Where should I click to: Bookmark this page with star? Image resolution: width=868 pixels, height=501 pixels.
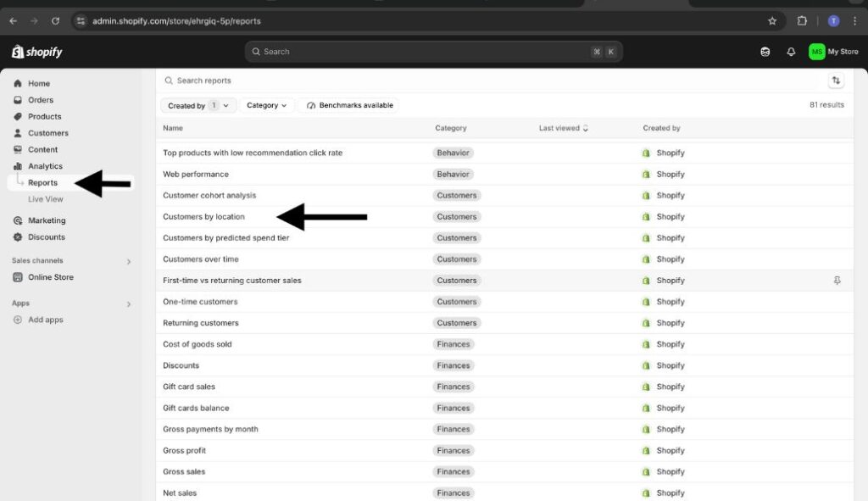click(771, 21)
